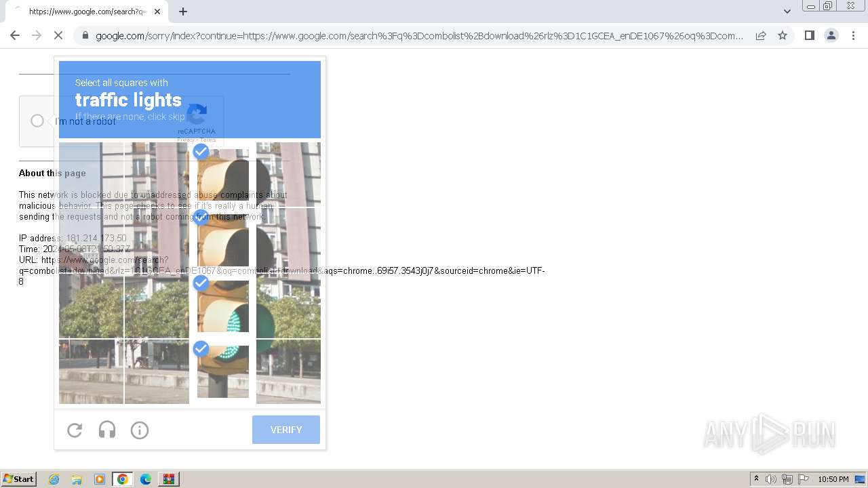
Task: Click the Chrome taskbar button
Action: tap(123, 479)
